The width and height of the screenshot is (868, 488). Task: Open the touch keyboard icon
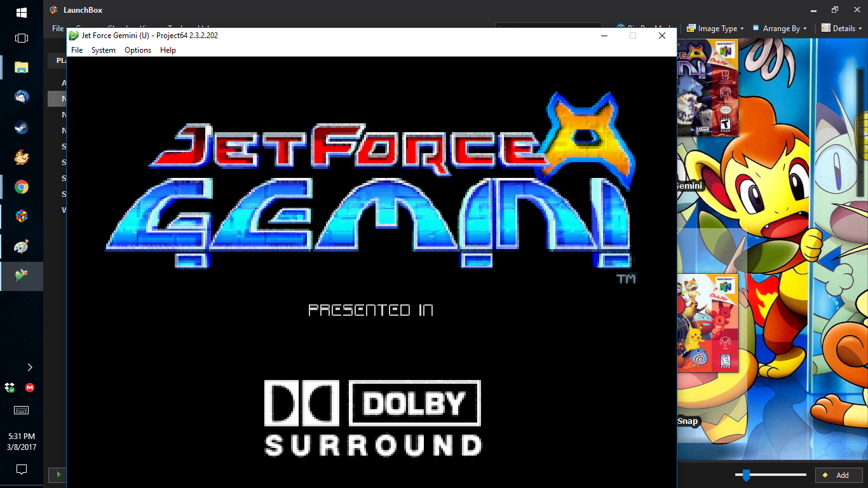tap(22, 410)
